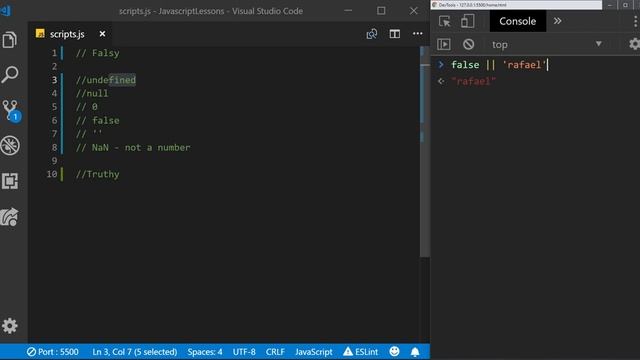Toggle console sidebar in DevTools
640x360 pixels.
point(444,44)
